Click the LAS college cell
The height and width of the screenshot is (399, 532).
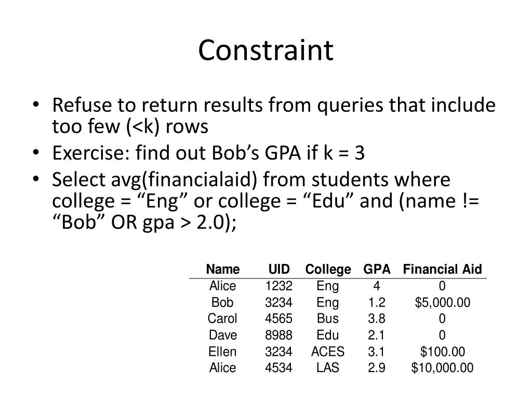328,368
